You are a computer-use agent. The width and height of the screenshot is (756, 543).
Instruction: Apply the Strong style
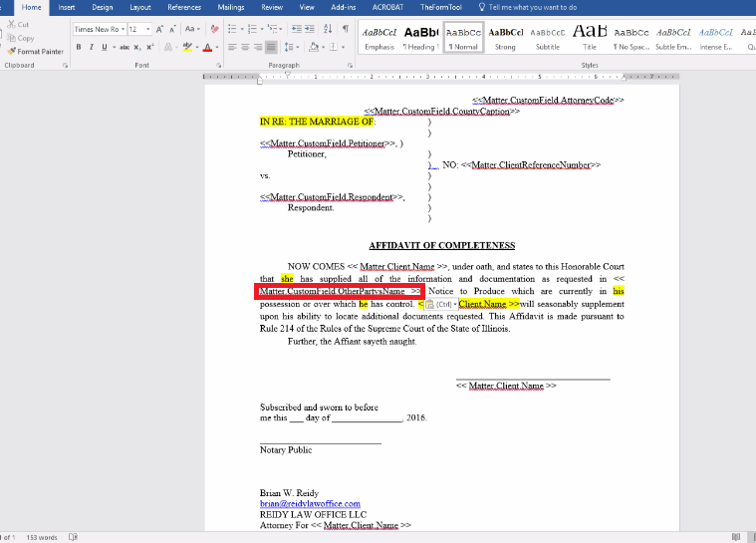(505, 38)
